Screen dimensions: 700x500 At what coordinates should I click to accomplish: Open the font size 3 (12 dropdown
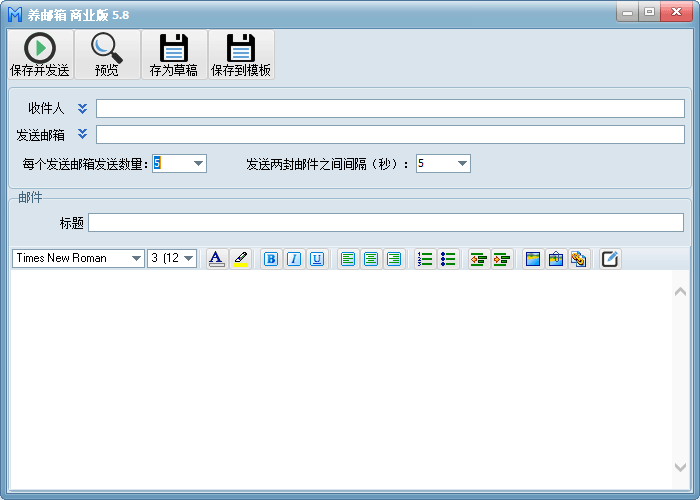[189, 258]
